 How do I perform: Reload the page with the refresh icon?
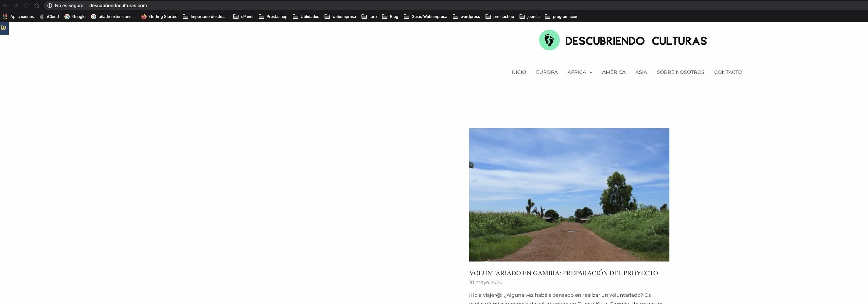click(x=26, y=5)
